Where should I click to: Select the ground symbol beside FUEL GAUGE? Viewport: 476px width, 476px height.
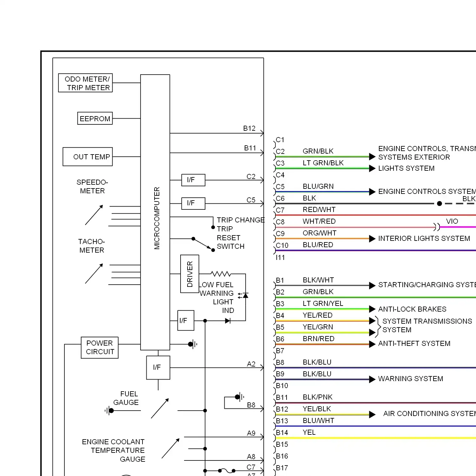tap(109, 411)
